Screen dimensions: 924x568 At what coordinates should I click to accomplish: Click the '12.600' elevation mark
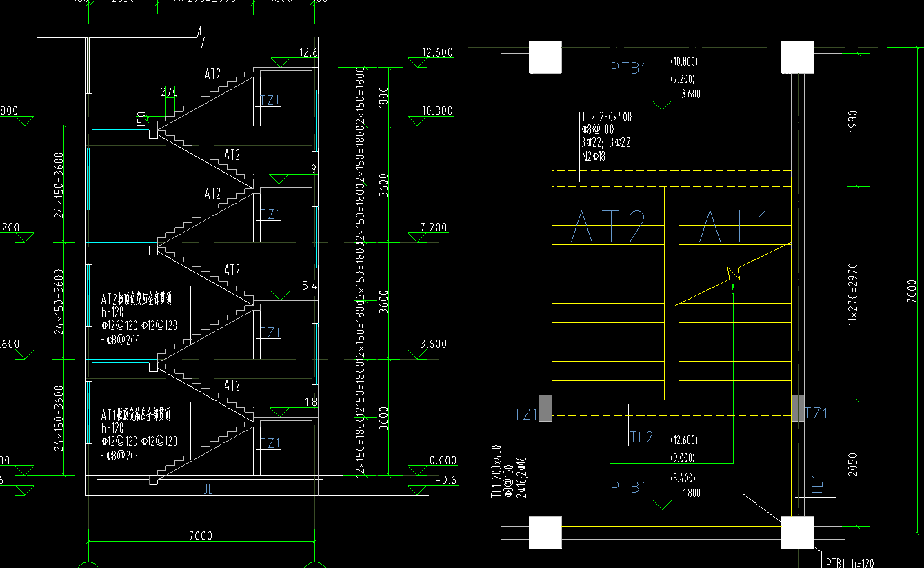click(x=436, y=52)
